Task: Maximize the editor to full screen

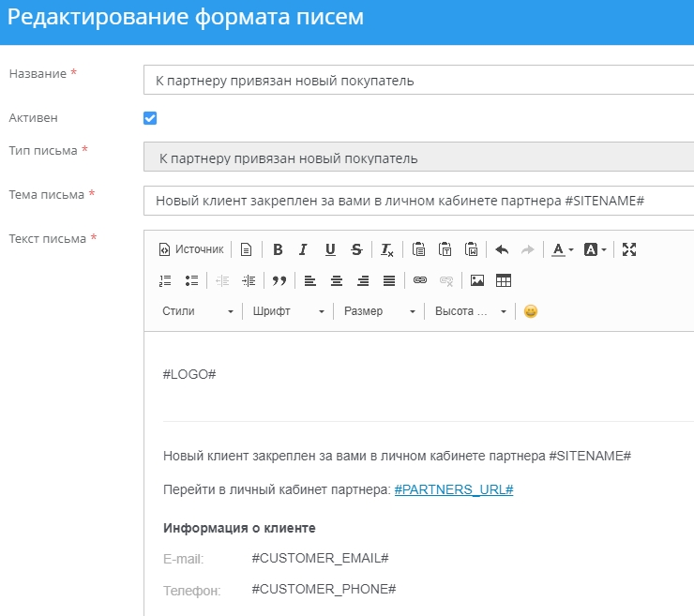Action: [x=629, y=249]
